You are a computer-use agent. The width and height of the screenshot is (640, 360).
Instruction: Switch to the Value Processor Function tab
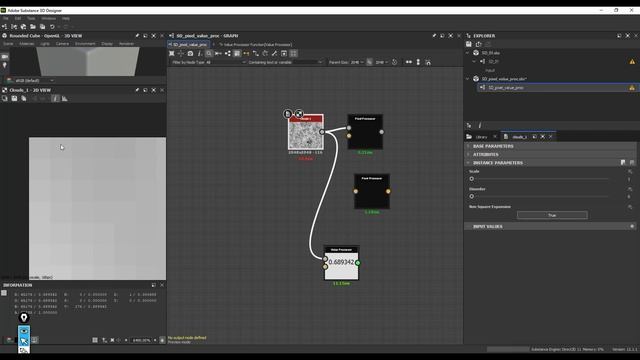(x=255, y=44)
